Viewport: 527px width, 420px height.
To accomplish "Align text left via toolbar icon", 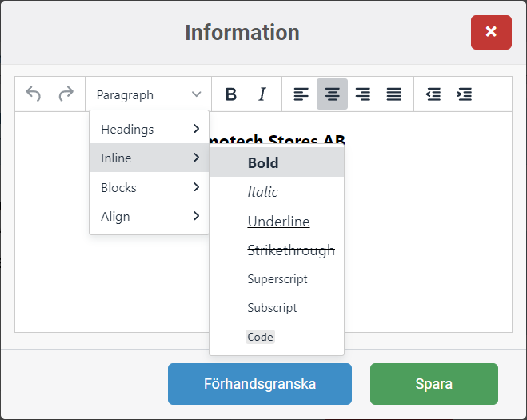I will pos(301,94).
